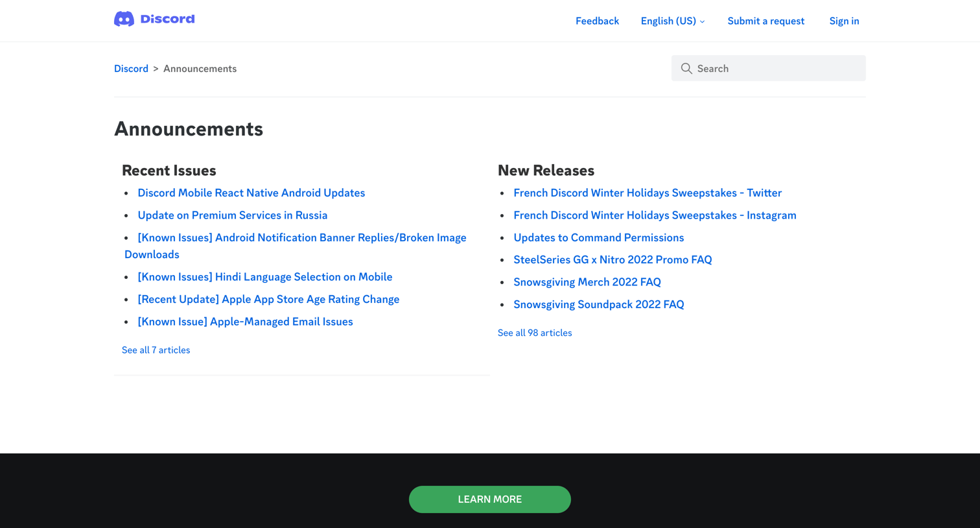
Task: See all 7 articles in Recent Issues
Action: (156, 350)
